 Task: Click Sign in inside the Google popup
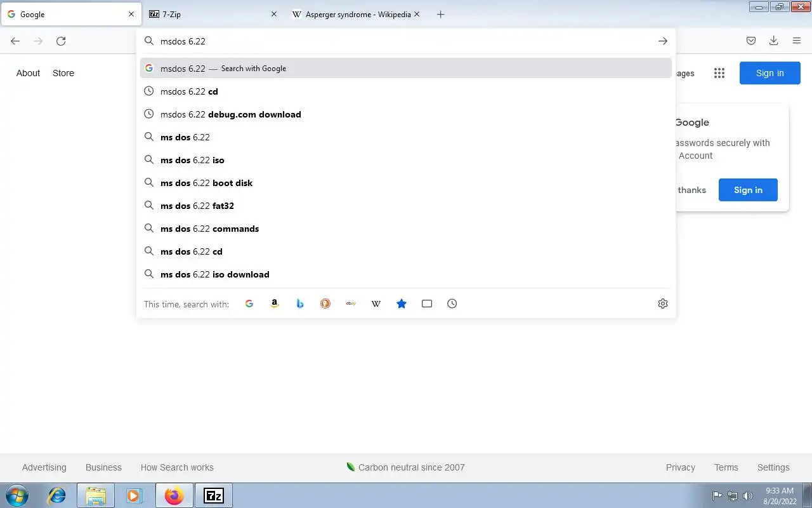(x=748, y=190)
